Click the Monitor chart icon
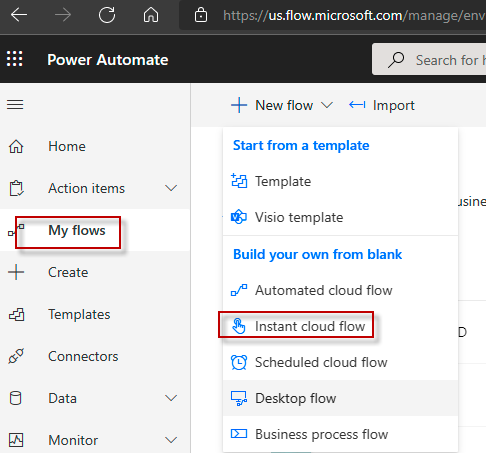This screenshot has height=453, width=486. [x=16, y=440]
